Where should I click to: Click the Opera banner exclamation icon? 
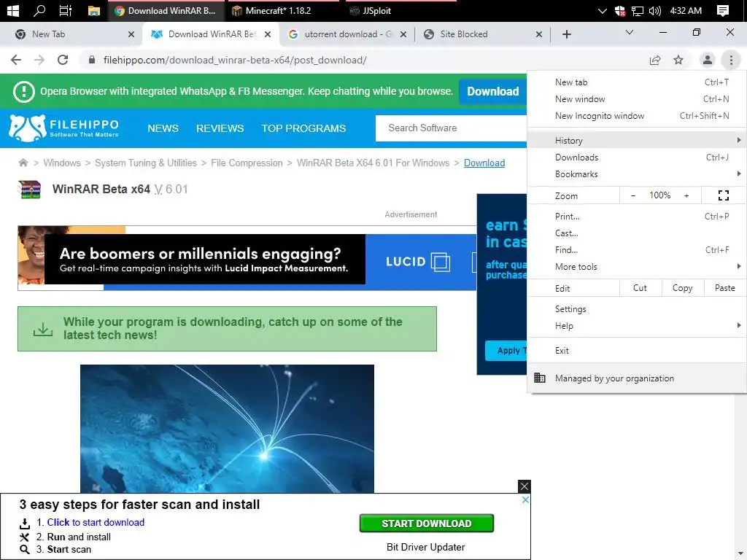24,91
